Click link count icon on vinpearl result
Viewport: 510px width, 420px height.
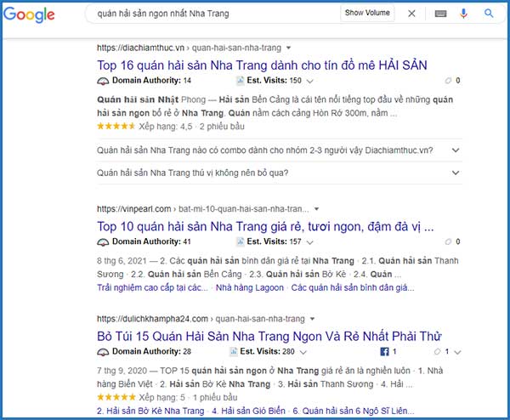click(448, 241)
